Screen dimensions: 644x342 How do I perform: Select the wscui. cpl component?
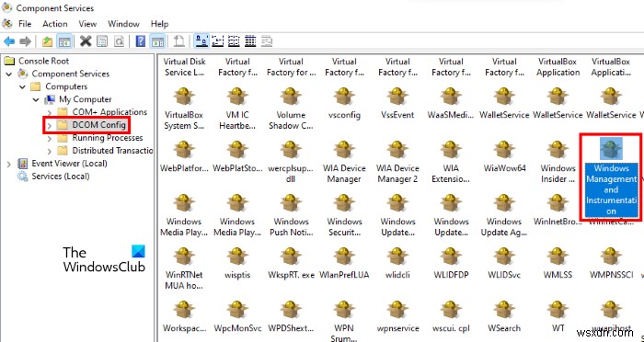[x=451, y=316]
